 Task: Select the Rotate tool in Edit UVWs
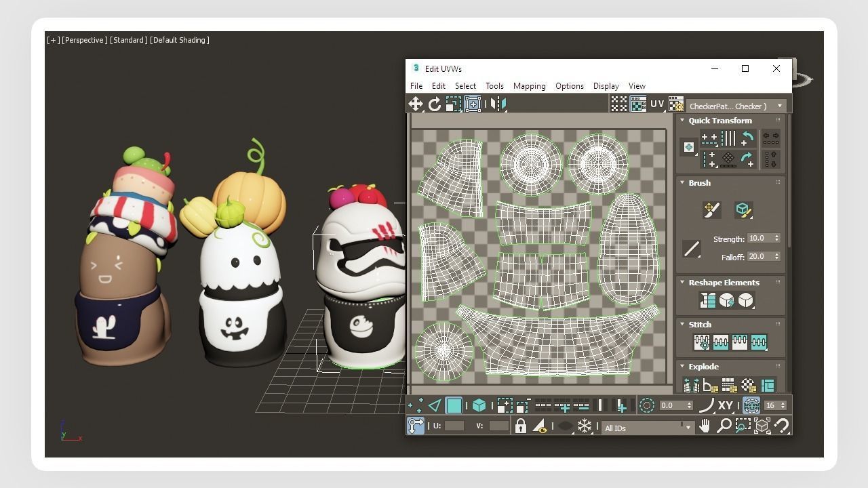435,104
